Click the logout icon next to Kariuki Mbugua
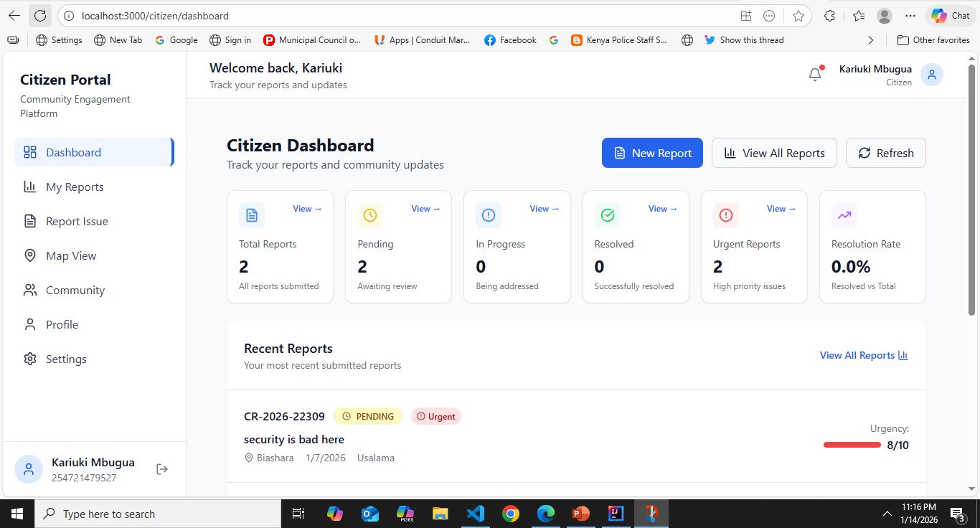980x528 pixels. [162, 468]
